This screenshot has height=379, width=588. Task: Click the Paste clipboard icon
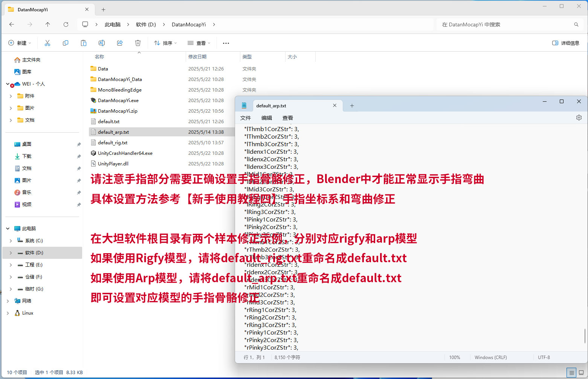pos(84,43)
